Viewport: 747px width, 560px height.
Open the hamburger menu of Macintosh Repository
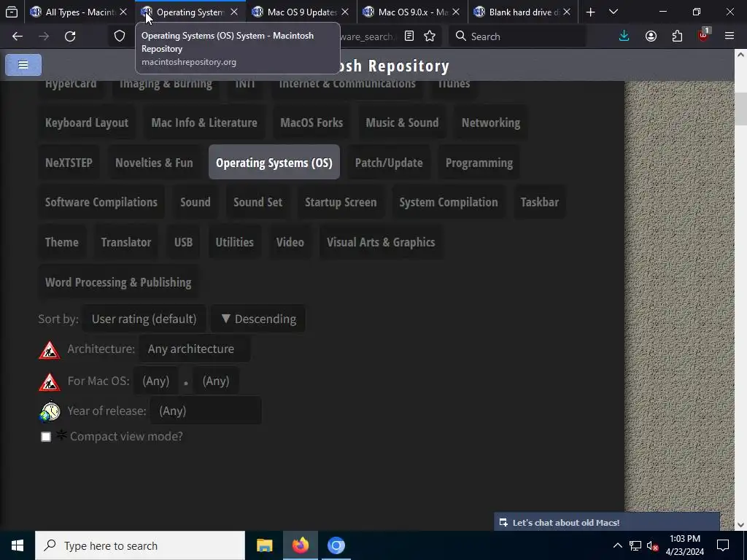pos(23,65)
